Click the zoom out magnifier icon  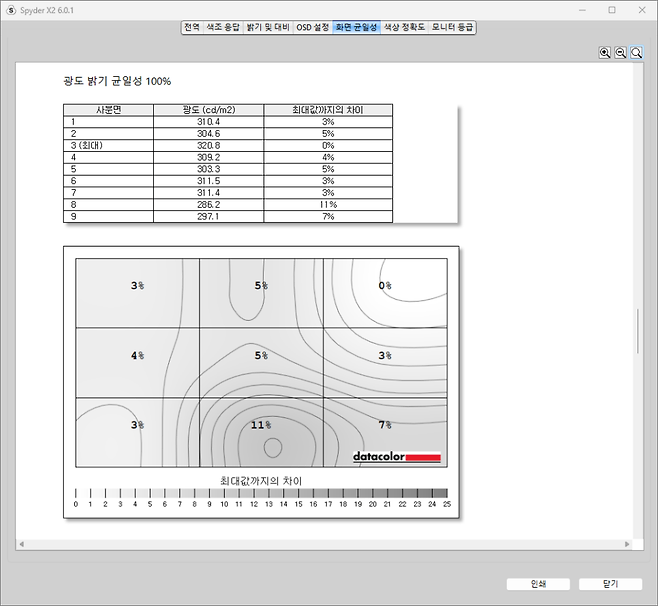click(620, 53)
